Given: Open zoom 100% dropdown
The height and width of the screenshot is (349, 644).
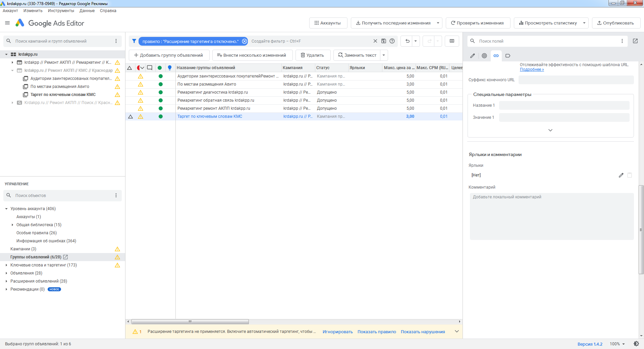Looking at the screenshot, I should coord(618,344).
